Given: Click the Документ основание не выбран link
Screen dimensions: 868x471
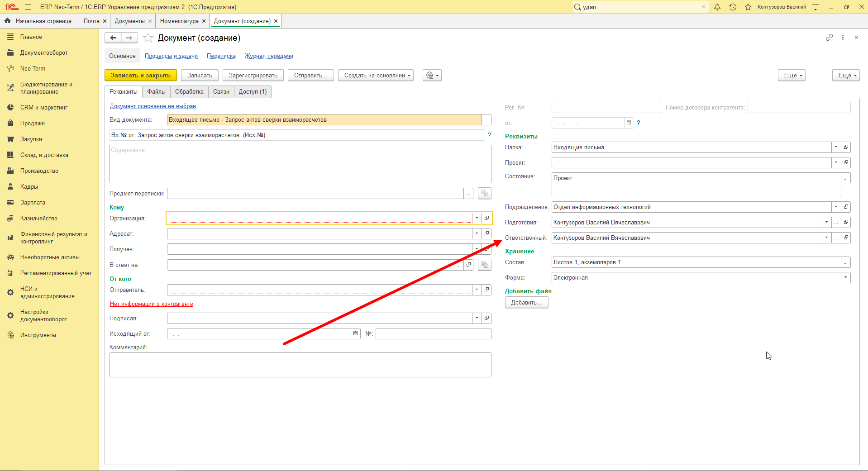Looking at the screenshot, I should (x=153, y=106).
